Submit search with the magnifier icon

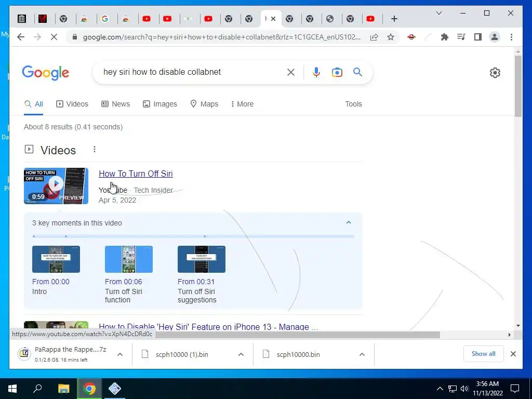pyautogui.click(x=357, y=72)
